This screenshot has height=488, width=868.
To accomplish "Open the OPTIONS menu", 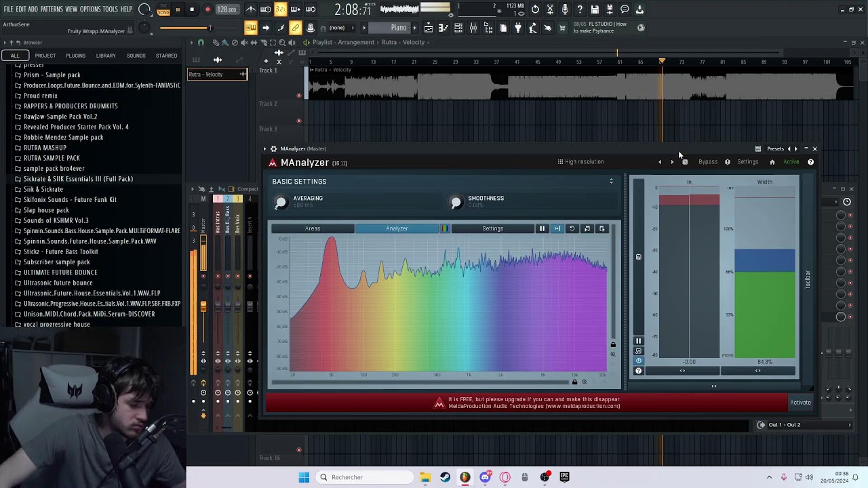I will 90,9.
